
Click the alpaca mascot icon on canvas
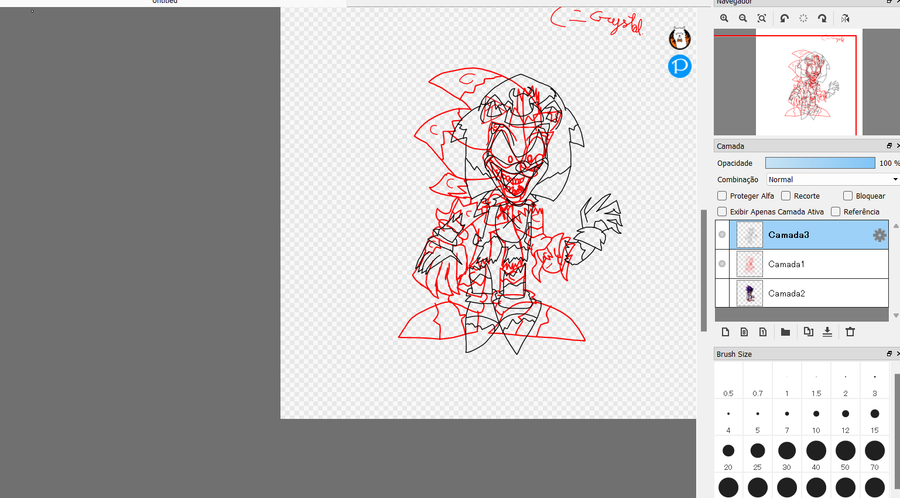[x=680, y=38]
